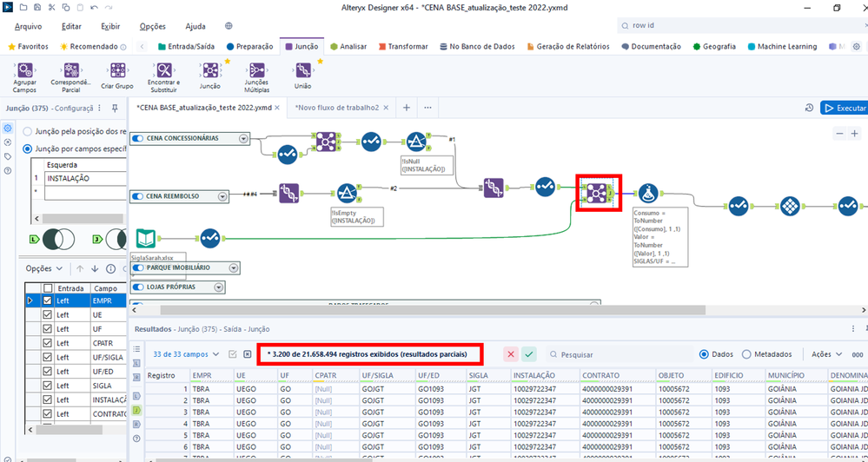This screenshot has height=462, width=868.
Task: Open the schedule history clock icon
Action: pyautogui.click(x=809, y=108)
